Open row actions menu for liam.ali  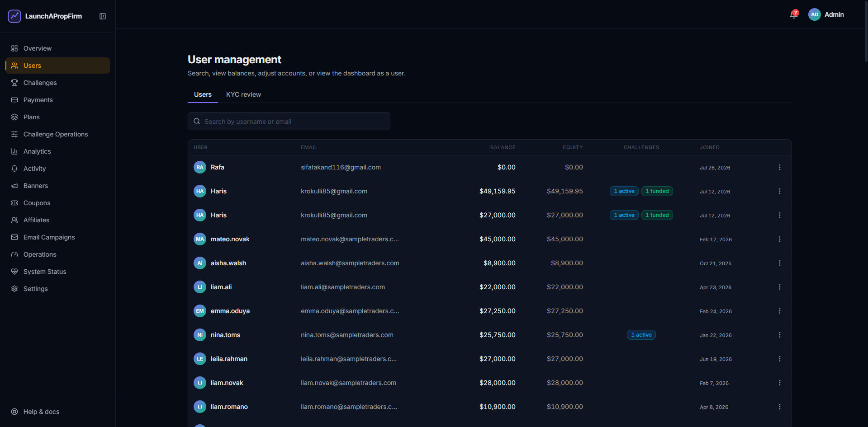tap(779, 287)
